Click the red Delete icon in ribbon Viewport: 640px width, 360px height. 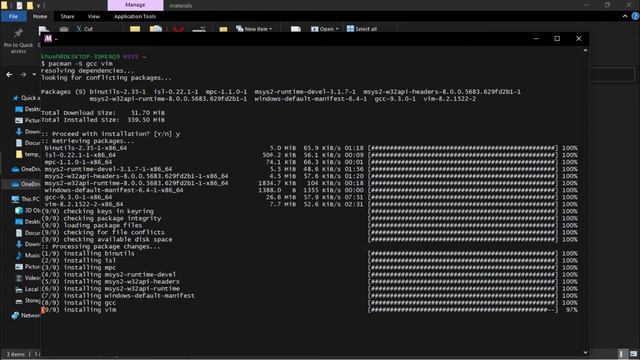178,29
